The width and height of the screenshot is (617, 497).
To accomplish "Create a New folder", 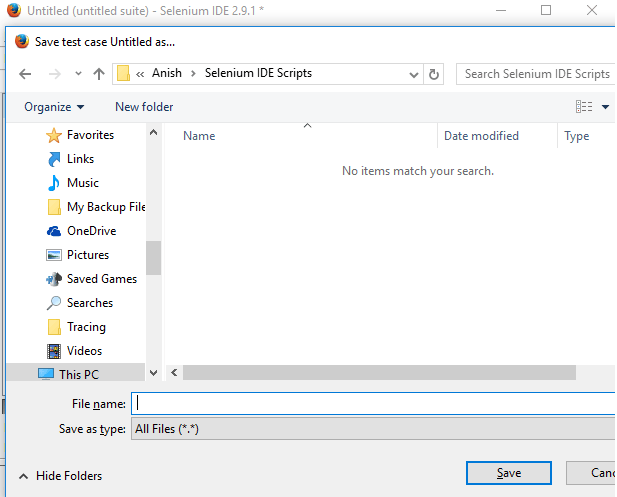I will click(x=144, y=107).
